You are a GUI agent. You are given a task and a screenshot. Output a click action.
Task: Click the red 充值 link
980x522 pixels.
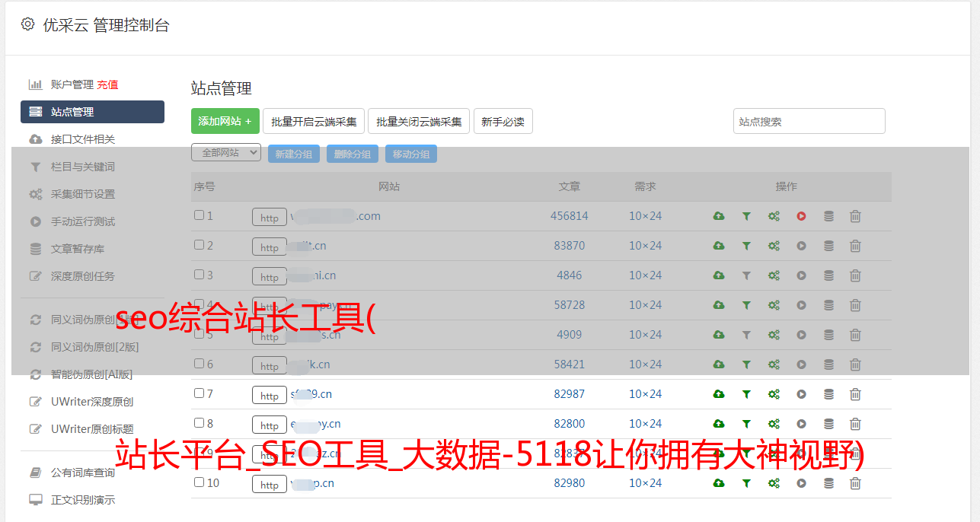(x=107, y=84)
